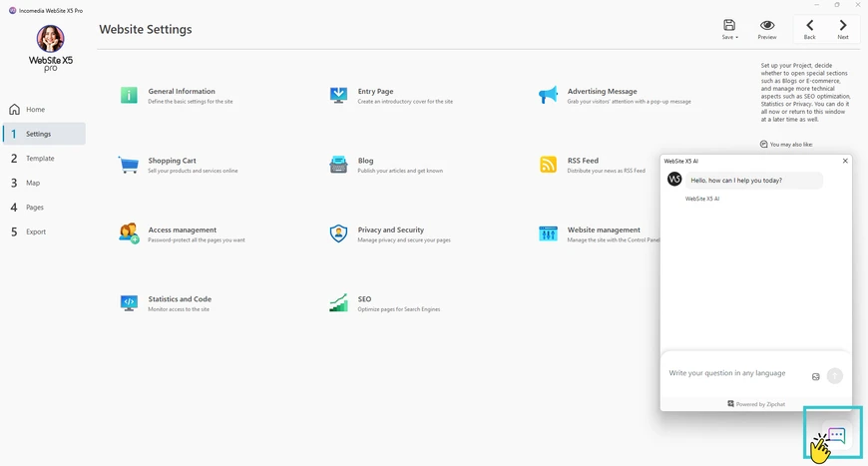The image size is (868, 466).
Task: Switch to Template step in sidebar
Action: pyautogui.click(x=40, y=159)
